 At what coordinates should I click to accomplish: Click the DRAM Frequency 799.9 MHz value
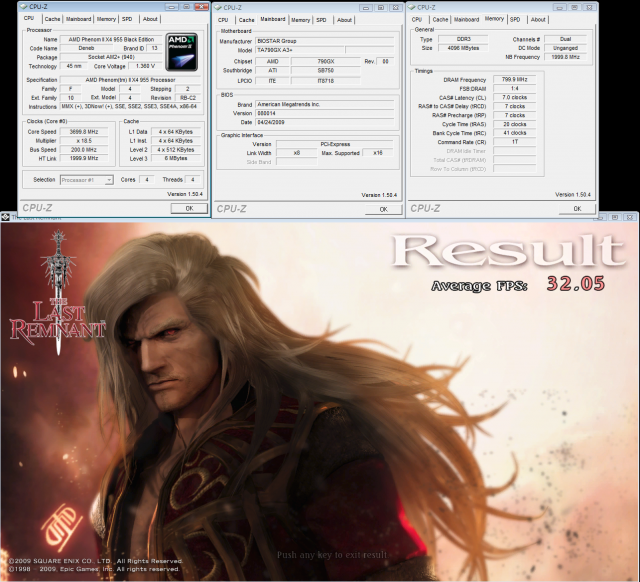(x=515, y=80)
